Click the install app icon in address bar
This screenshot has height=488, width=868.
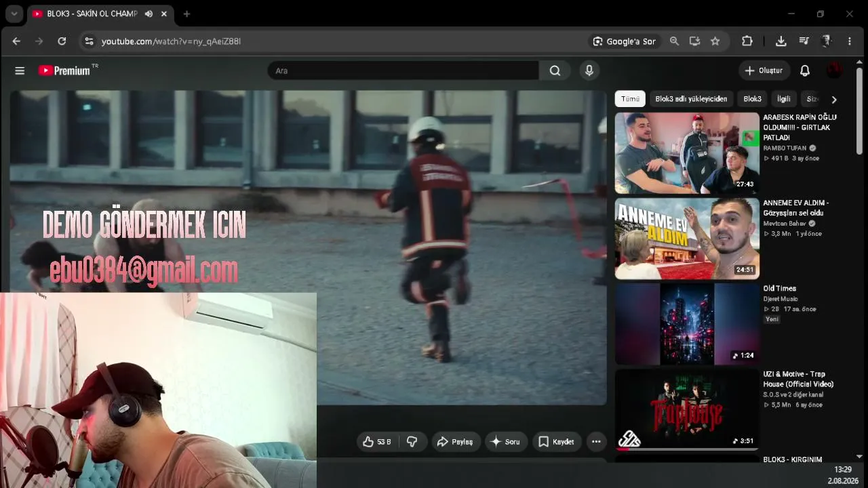click(x=694, y=41)
